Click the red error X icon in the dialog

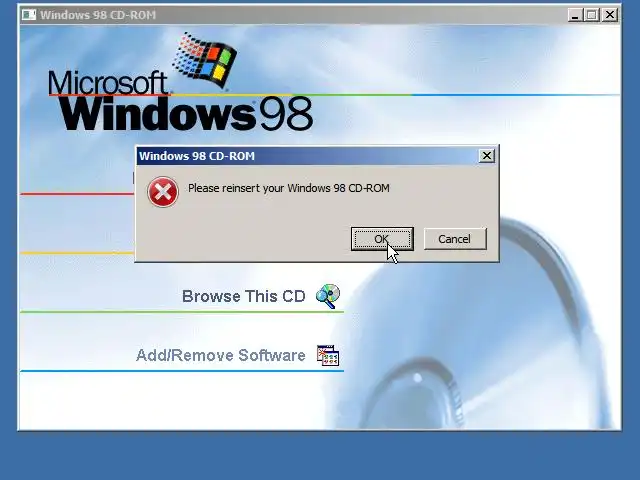pyautogui.click(x=163, y=192)
